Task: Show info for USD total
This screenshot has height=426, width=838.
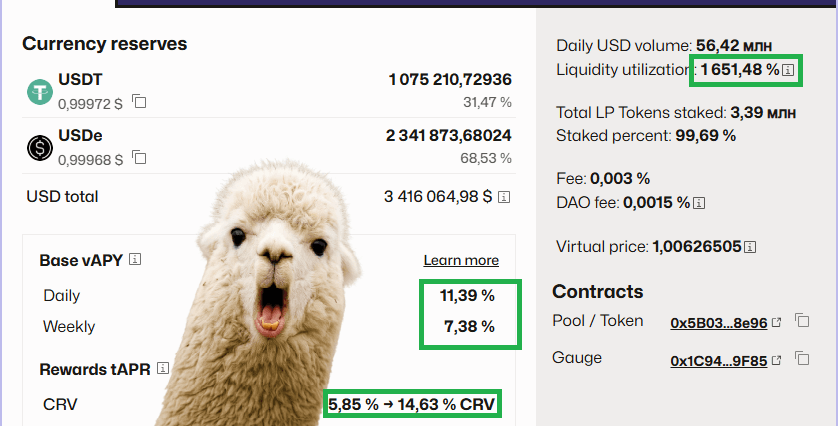Action: pos(503,197)
